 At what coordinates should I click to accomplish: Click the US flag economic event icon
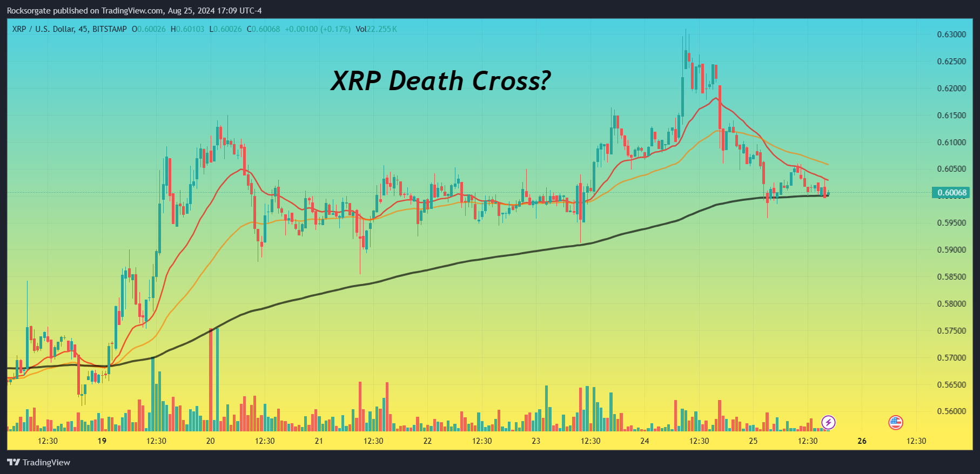click(896, 422)
